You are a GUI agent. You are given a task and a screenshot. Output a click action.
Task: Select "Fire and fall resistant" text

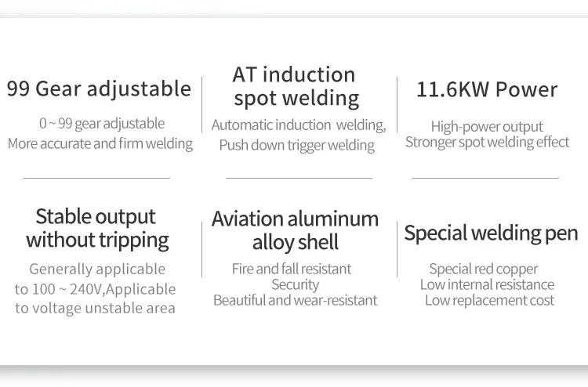292,269
